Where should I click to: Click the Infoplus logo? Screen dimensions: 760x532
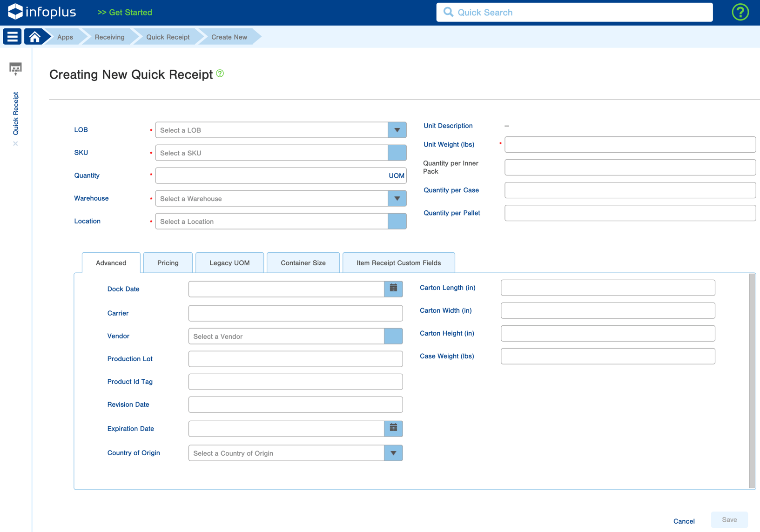click(x=42, y=12)
